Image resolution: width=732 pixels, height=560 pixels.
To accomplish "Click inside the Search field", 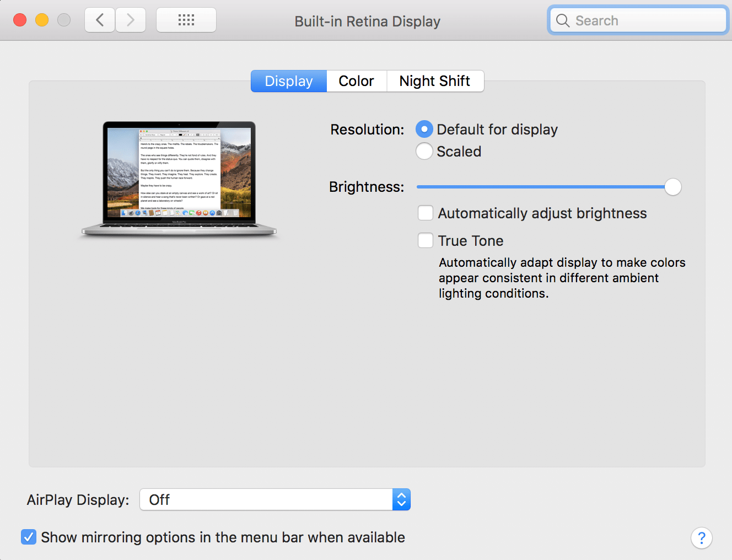I will click(634, 20).
